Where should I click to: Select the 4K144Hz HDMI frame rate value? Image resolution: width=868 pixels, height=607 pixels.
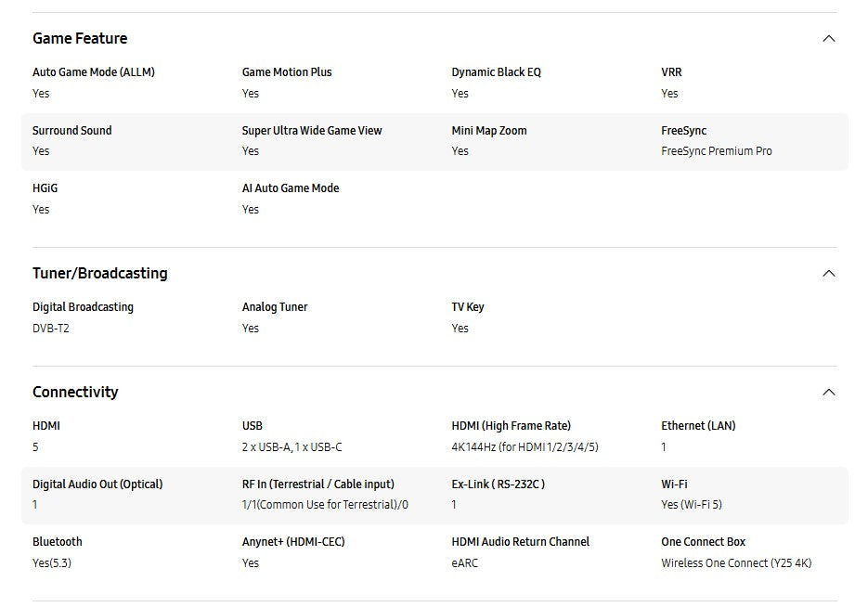(x=525, y=447)
